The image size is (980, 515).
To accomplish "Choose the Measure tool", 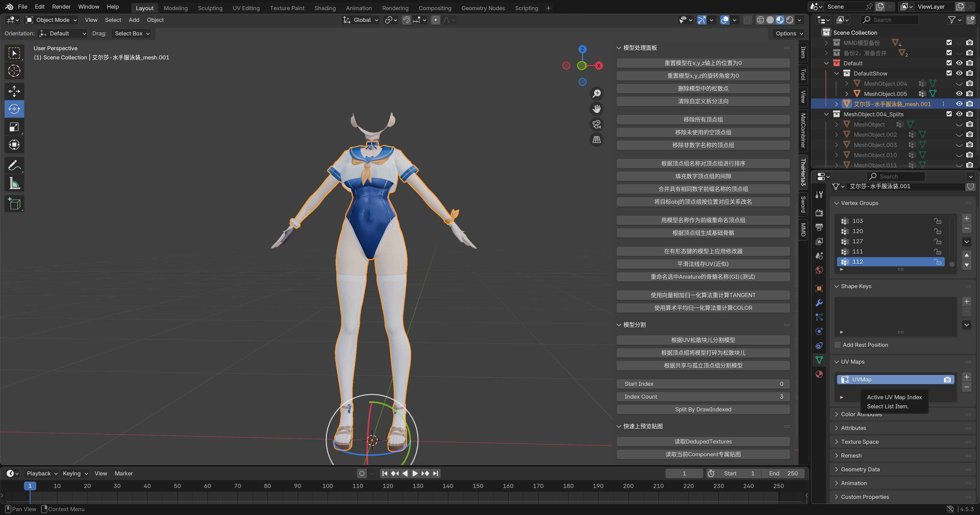I will tap(14, 184).
